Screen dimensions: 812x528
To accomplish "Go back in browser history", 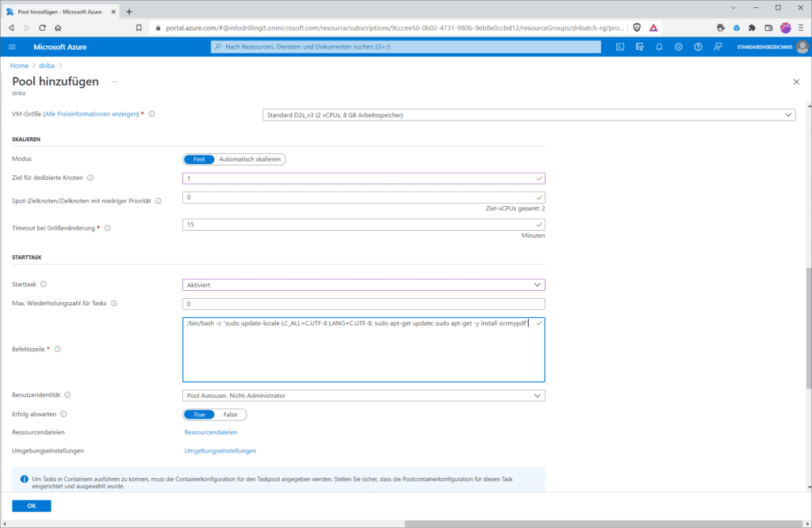I will 11,28.
